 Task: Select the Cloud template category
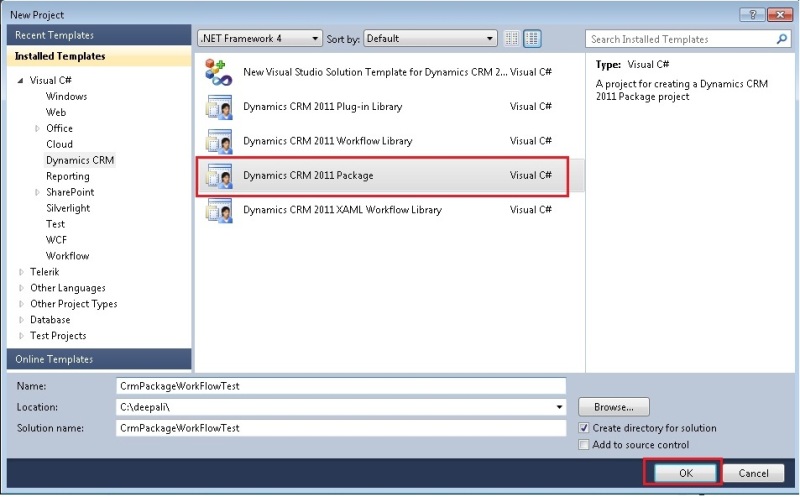point(59,144)
